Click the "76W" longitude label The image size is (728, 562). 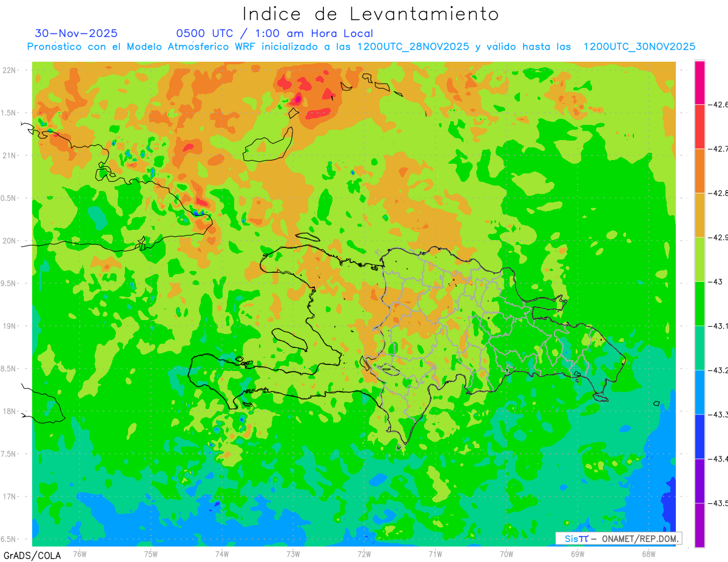(79, 553)
